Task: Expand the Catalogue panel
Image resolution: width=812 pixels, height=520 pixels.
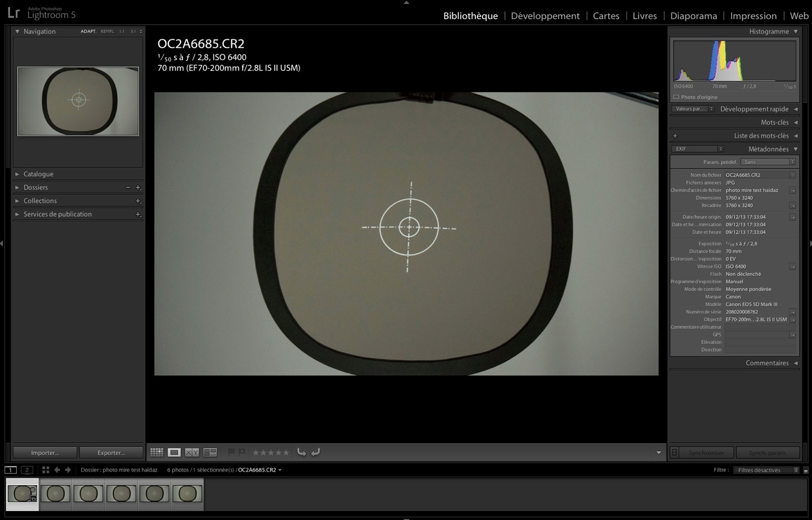Action: point(17,174)
